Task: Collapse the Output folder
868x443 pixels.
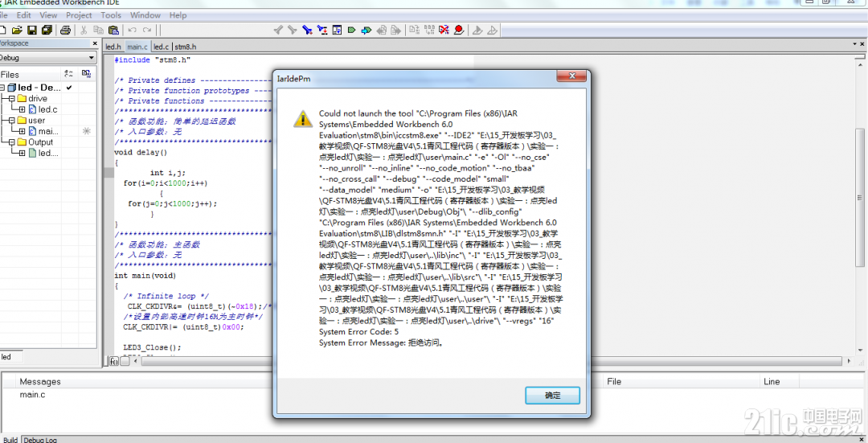Action: 11,142
